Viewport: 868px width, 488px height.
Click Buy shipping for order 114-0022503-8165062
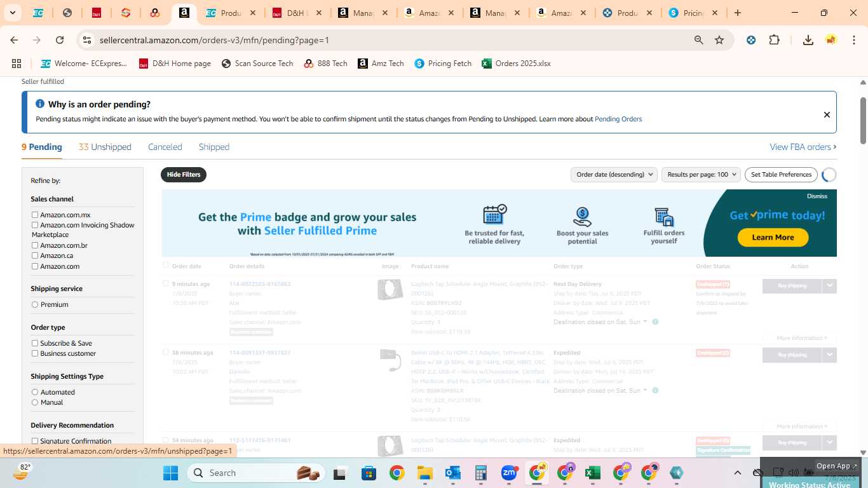point(792,286)
